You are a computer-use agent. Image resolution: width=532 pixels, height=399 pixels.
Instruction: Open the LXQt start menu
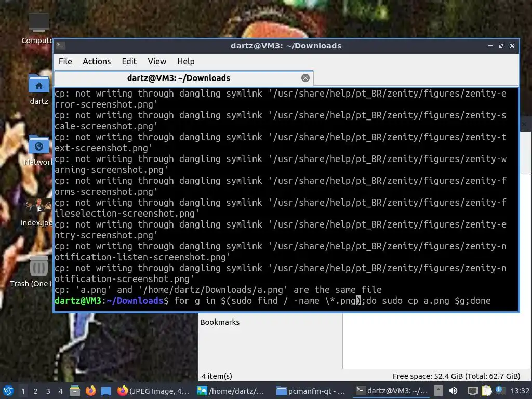point(8,391)
